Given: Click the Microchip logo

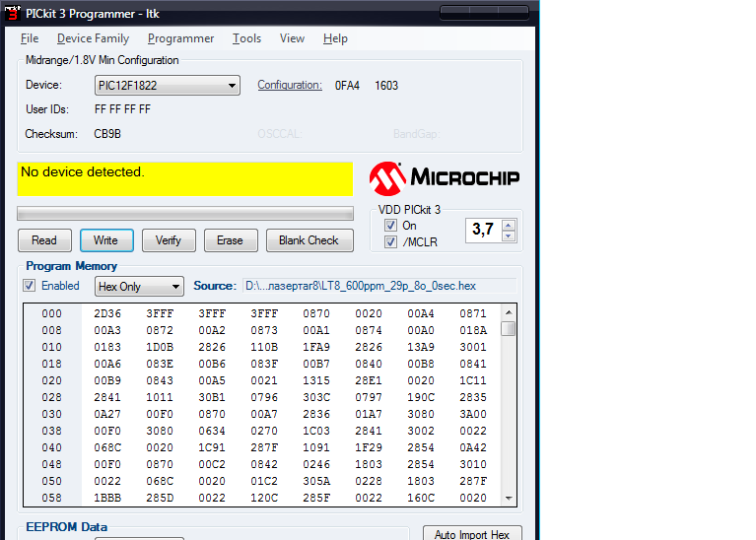Looking at the screenshot, I should (445, 178).
